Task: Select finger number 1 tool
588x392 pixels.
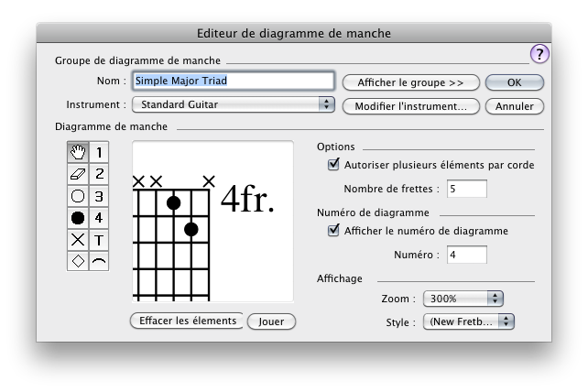Action: 99,151
